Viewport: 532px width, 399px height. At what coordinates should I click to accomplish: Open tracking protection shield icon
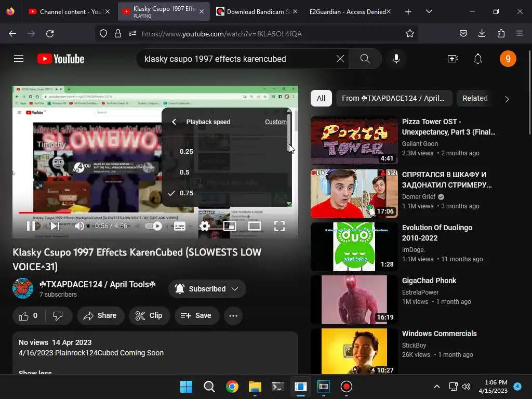103,33
